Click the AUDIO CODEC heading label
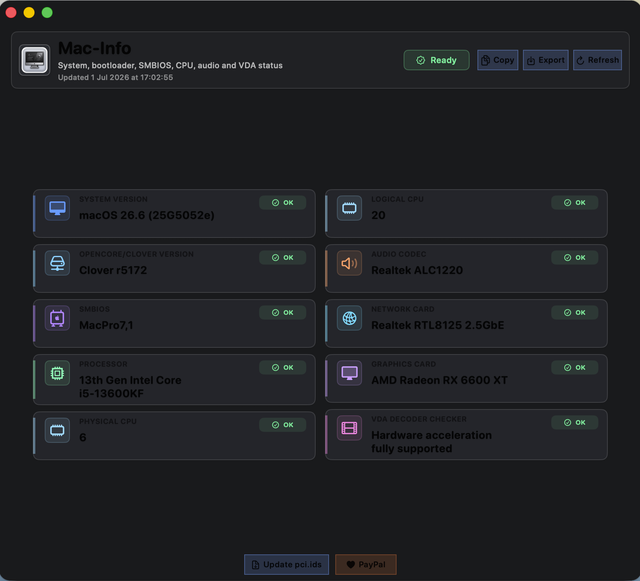The height and width of the screenshot is (581, 640). [x=399, y=254]
